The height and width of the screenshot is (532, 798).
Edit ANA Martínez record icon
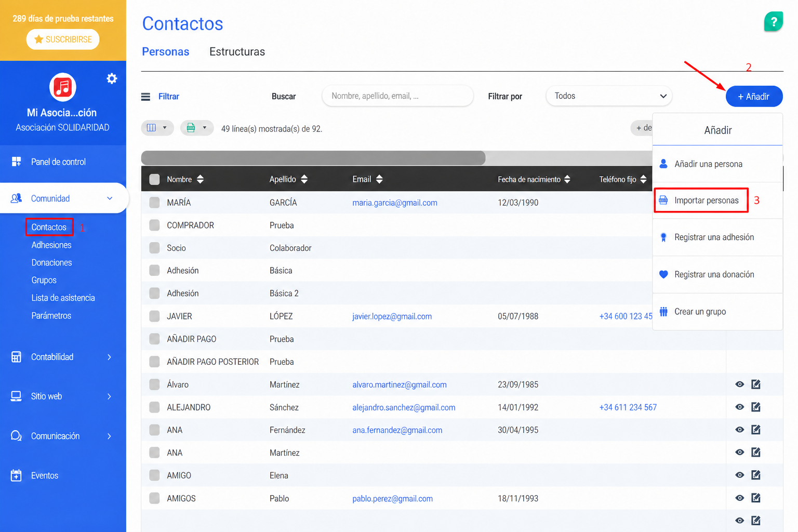pos(756,453)
